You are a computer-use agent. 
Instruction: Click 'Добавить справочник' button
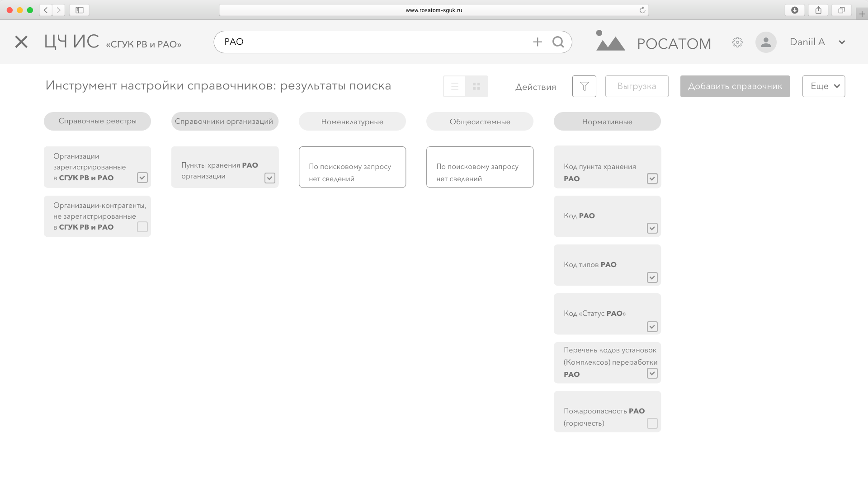(x=735, y=86)
